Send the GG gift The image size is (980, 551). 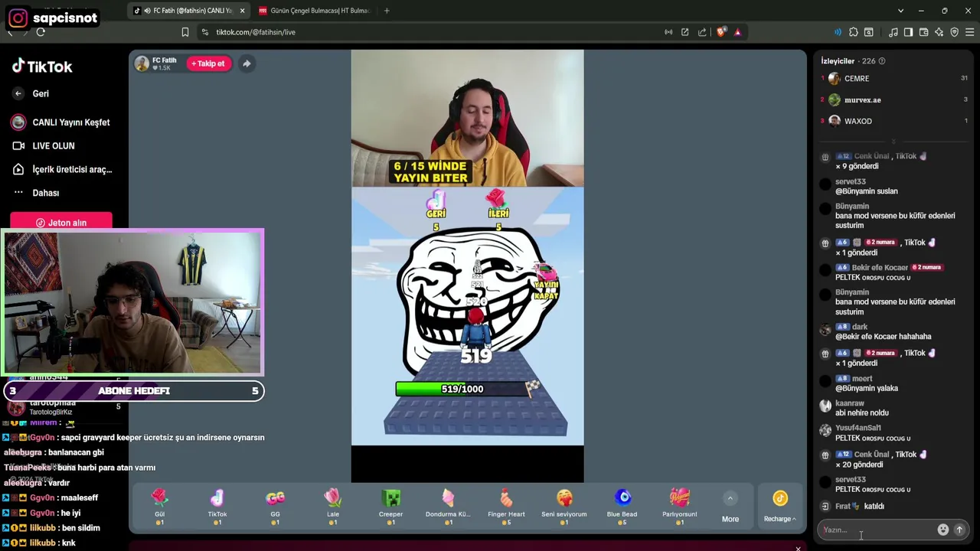(x=275, y=507)
